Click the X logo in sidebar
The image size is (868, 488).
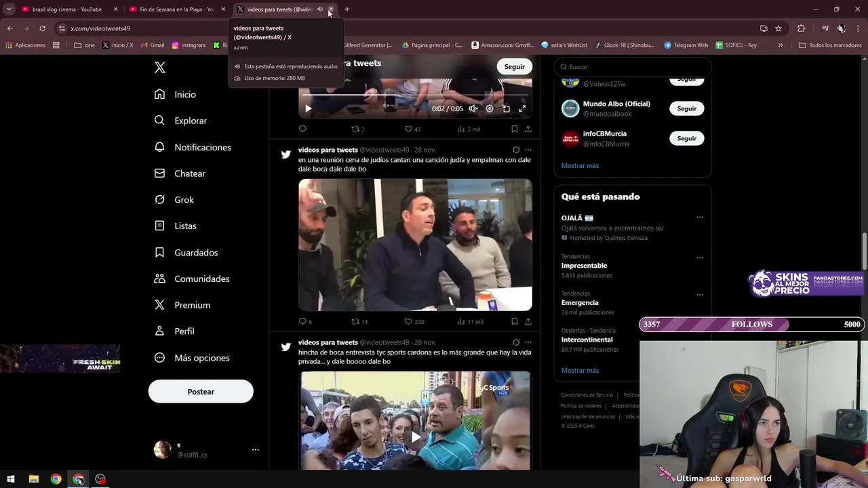pyautogui.click(x=160, y=67)
